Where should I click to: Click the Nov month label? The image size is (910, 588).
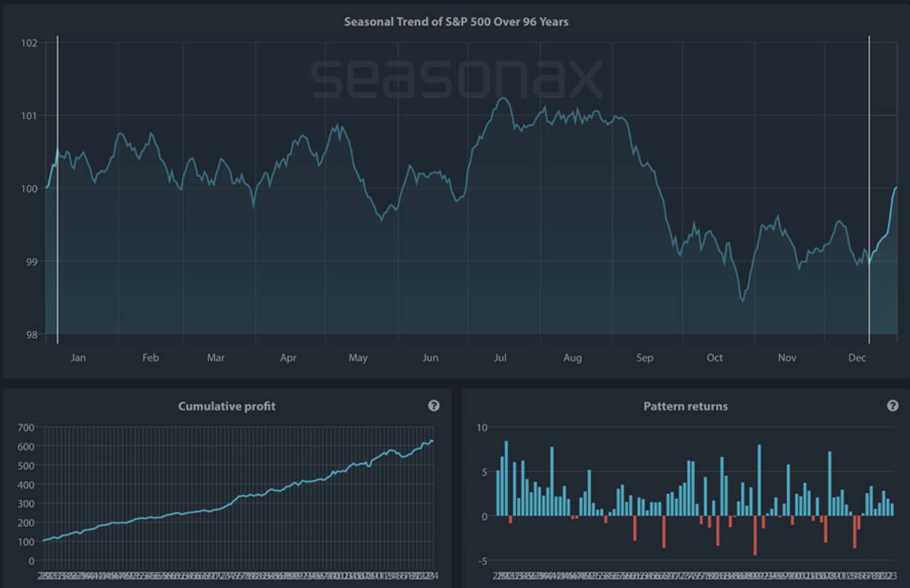pos(787,358)
